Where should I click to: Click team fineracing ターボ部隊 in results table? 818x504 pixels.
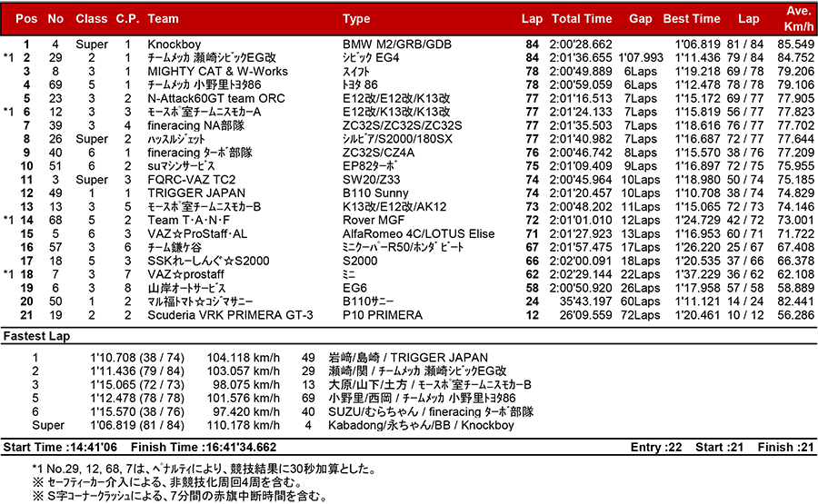pyautogui.click(x=200, y=153)
